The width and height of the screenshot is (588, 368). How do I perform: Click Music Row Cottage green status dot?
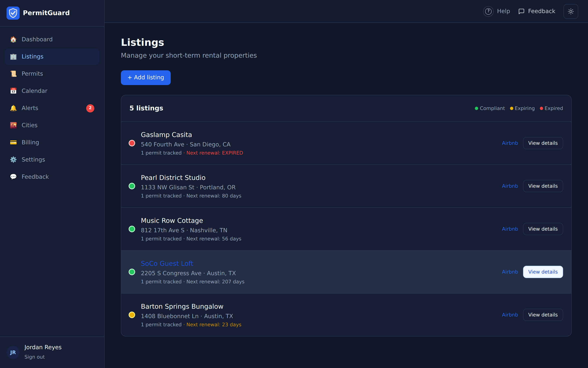click(132, 229)
